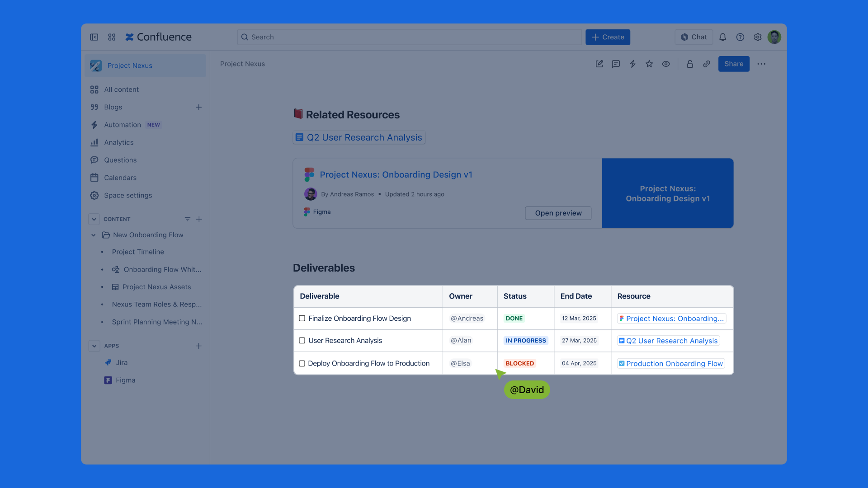868x488 pixels.
Task: Open the settings gear in the top bar
Action: [x=758, y=37]
